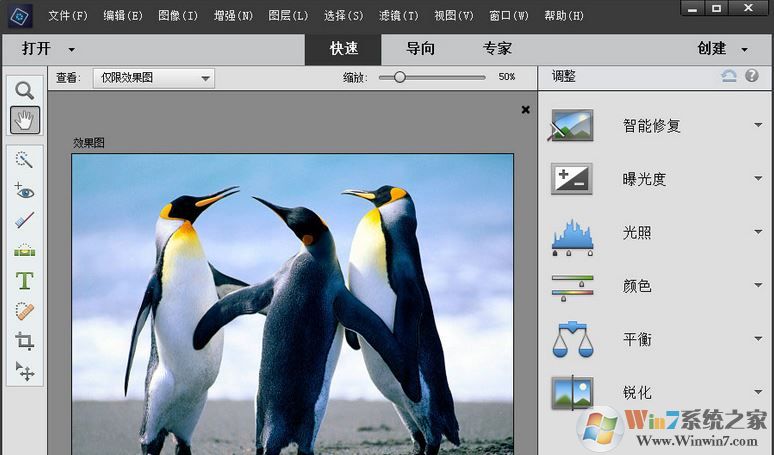The image size is (774, 455).
Task: Click the 光照 histogram icon
Action: coord(572,237)
